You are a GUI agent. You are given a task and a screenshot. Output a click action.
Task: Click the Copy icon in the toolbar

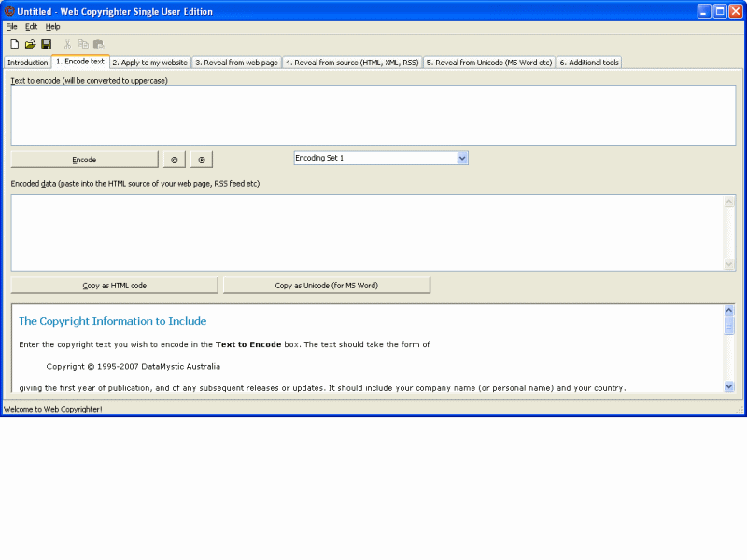[x=82, y=43]
